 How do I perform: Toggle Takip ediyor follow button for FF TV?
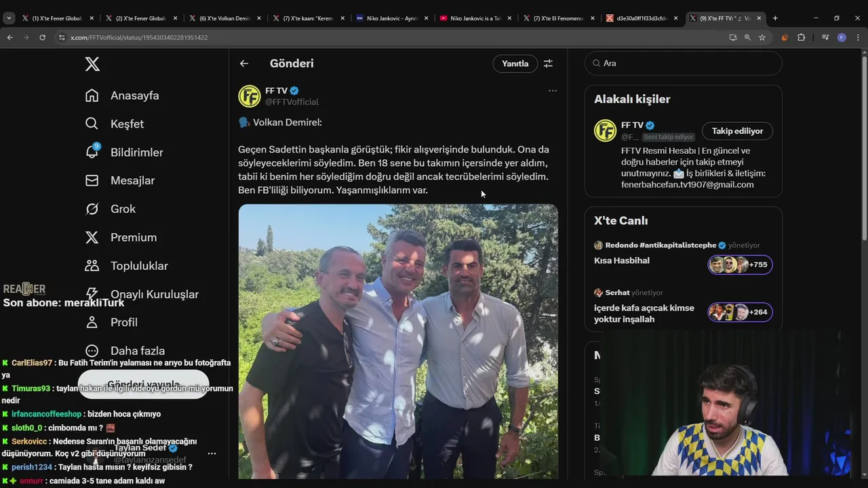click(x=737, y=131)
